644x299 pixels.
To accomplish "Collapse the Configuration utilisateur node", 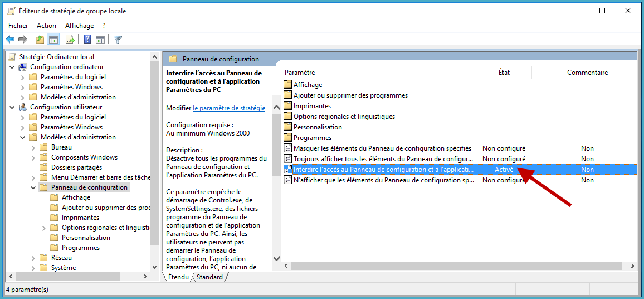I will click(12, 107).
